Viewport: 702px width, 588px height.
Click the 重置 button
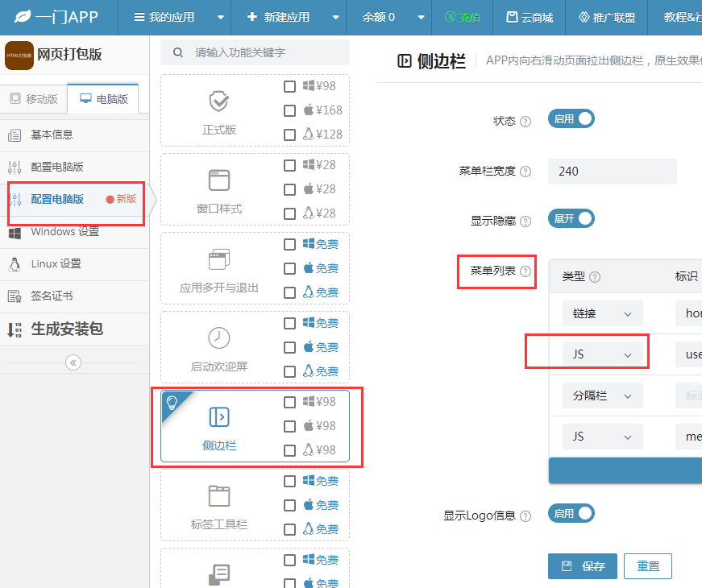648,566
